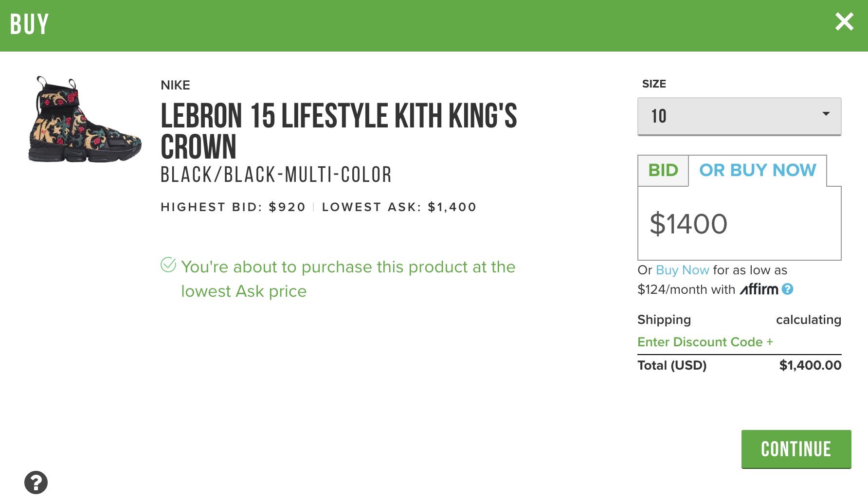Click the LeBron 15 sneaker thumbnail
The height and width of the screenshot is (500, 868).
[x=85, y=120]
